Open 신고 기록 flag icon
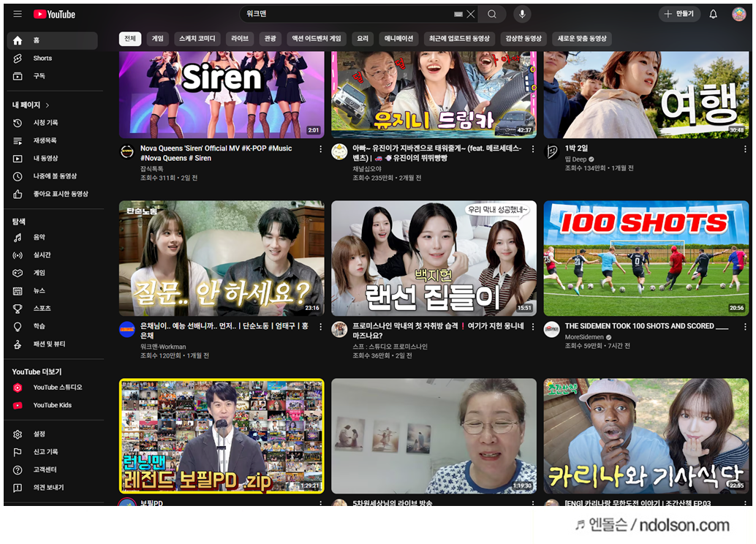756x544 pixels. (18, 453)
